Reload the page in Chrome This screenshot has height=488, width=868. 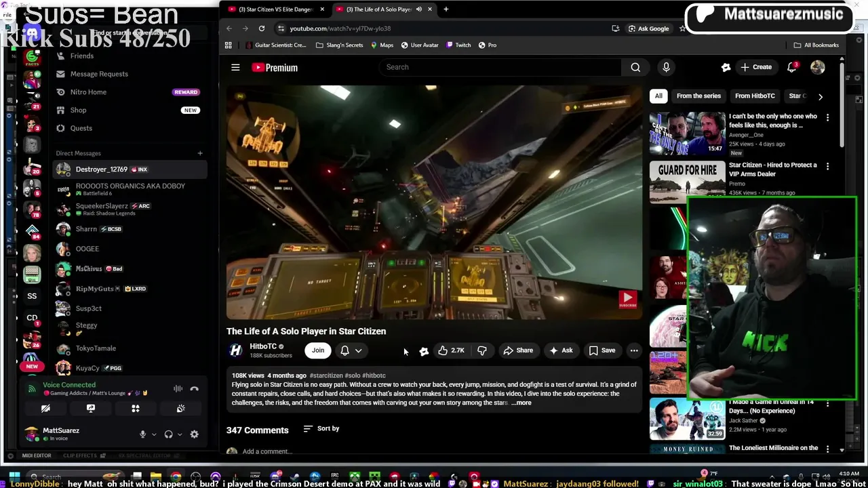tap(261, 28)
